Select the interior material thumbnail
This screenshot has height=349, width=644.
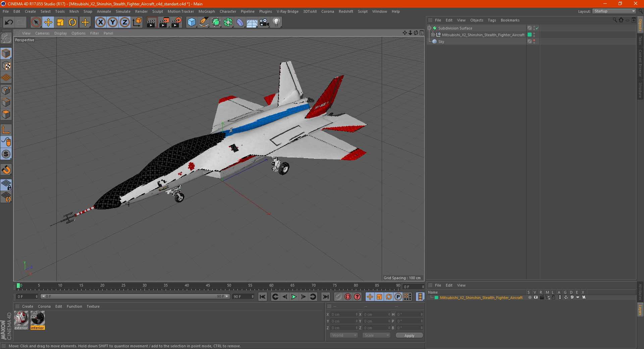37,318
